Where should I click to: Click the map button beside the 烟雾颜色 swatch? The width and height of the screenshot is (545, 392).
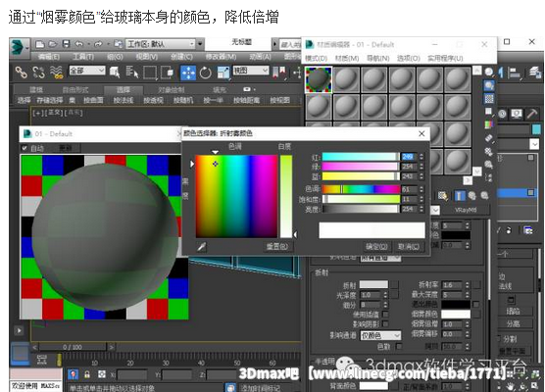point(476,315)
